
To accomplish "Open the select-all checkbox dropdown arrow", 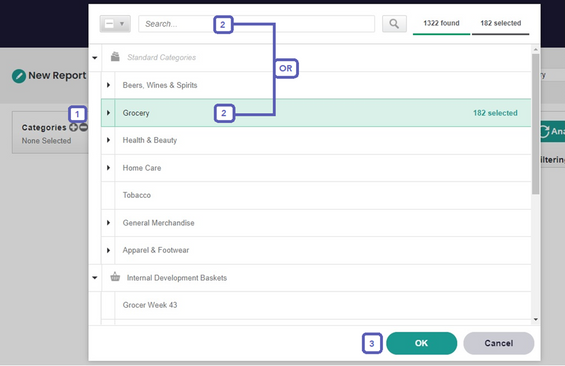I will (122, 24).
